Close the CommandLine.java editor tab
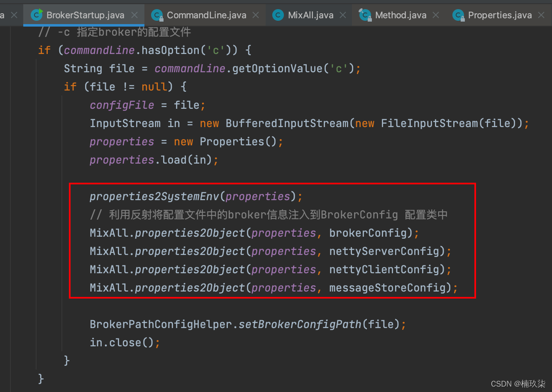 [256, 15]
